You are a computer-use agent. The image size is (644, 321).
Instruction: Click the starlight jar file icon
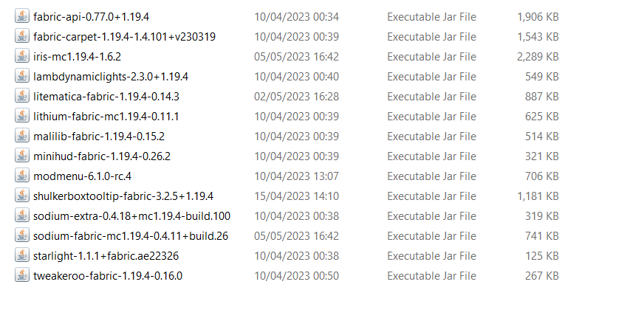21,255
